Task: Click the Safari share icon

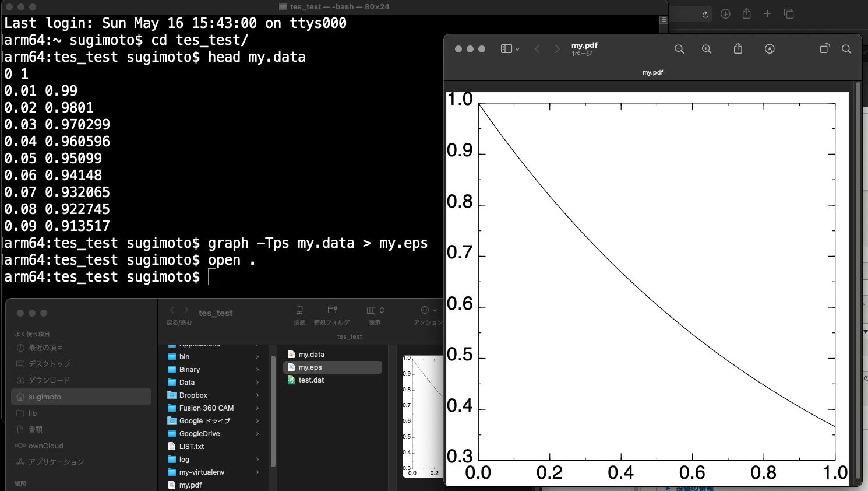Action: (x=747, y=13)
